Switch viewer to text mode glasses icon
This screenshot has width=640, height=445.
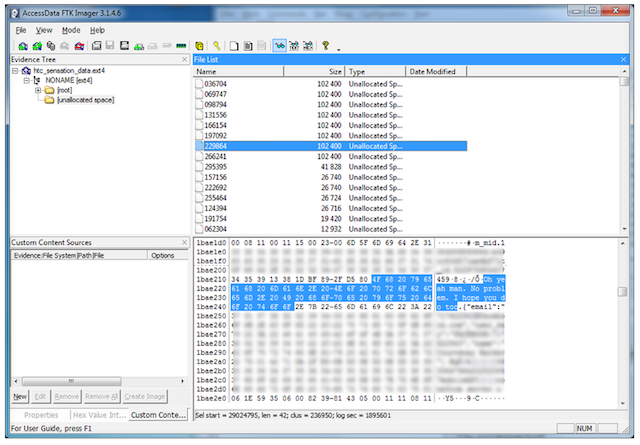click(294, 46)
